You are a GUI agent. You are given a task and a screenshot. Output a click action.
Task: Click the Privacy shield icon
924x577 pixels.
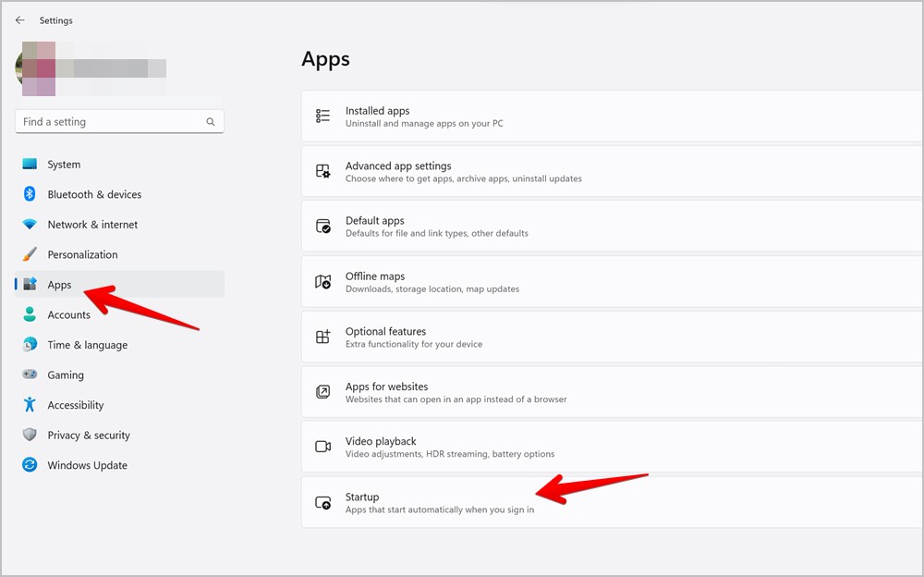(x=30, y=435)
